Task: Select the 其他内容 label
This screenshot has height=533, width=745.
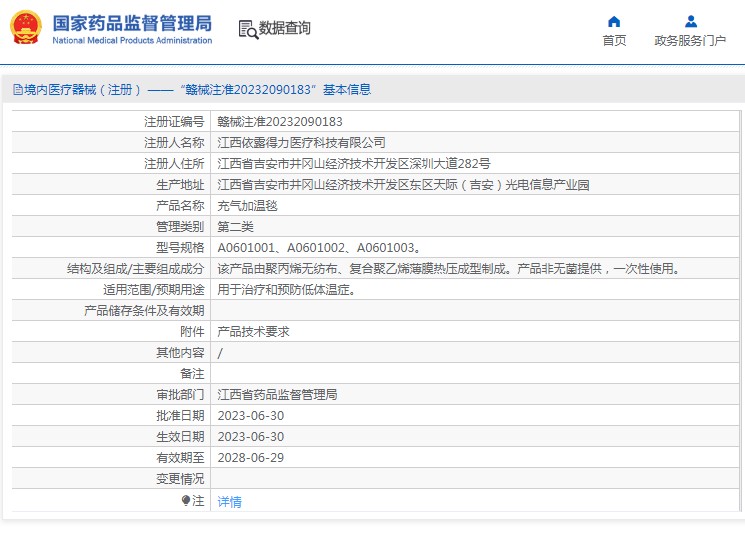Action: pyautogui.click(x=180, y=352)
